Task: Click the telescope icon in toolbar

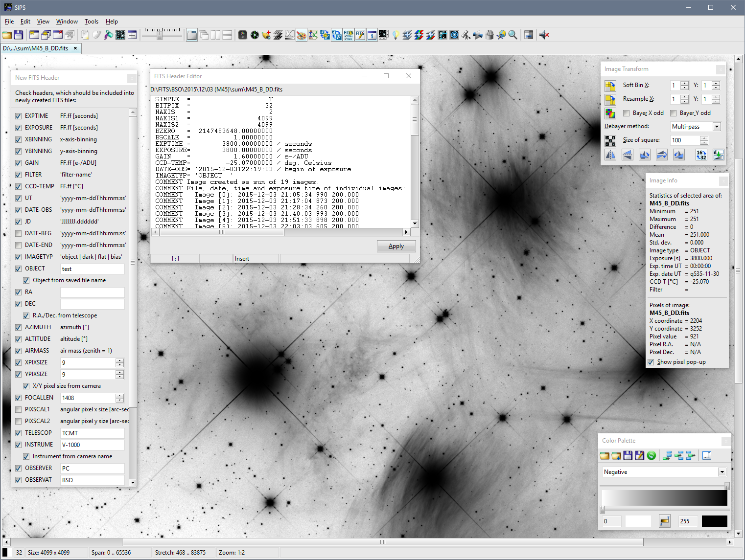Action: tap(466, 35)
